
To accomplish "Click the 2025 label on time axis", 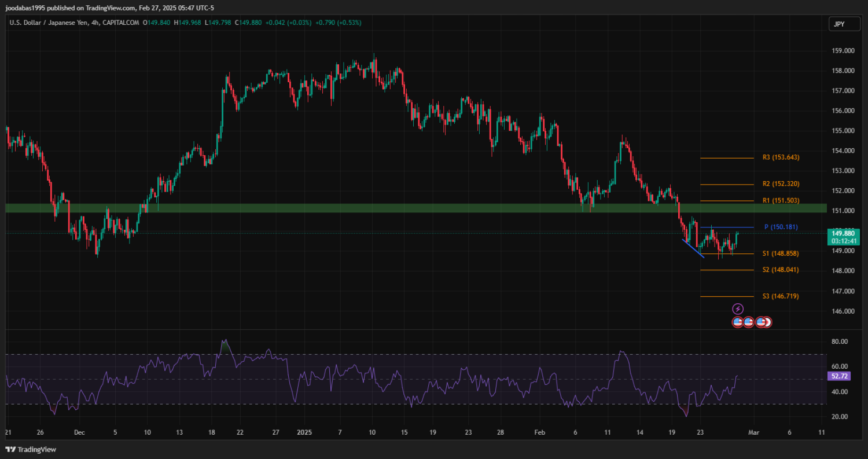I will tap(304, 432).
